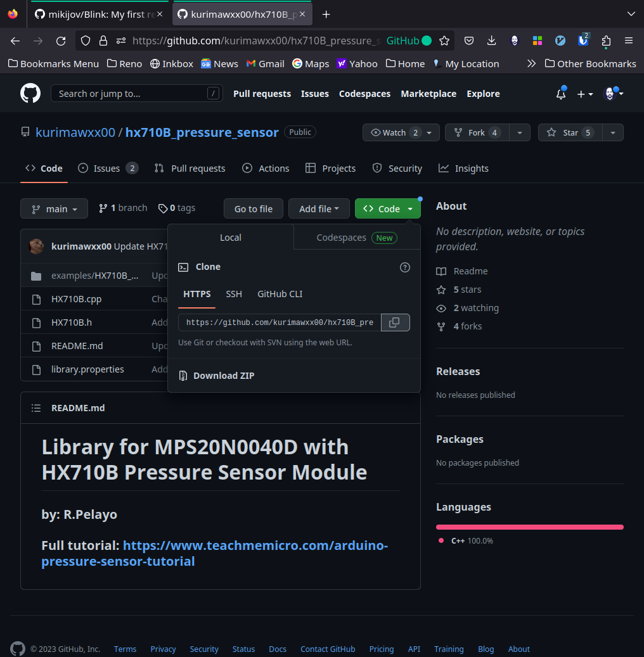Open the Insights tab
This screenshot has width=644, height=657.
pos(463,169)
